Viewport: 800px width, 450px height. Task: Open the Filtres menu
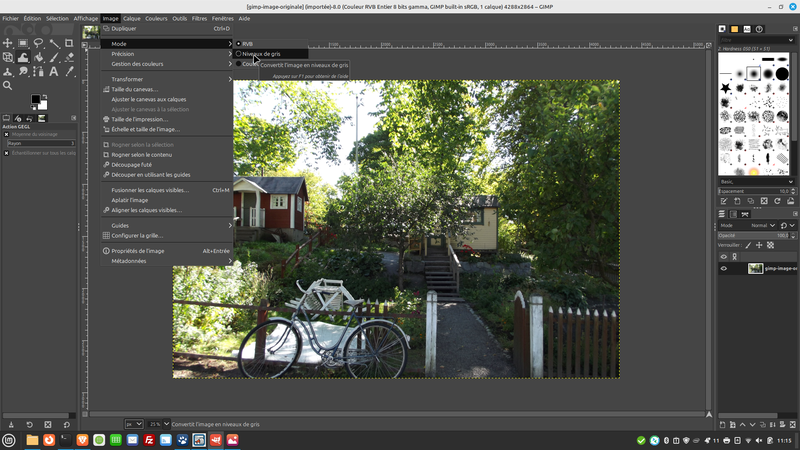(199, 18)
